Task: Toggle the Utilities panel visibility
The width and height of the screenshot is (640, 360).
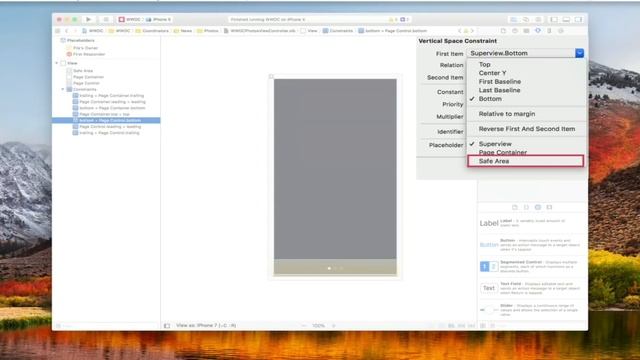Action: (x=578, y=19)
